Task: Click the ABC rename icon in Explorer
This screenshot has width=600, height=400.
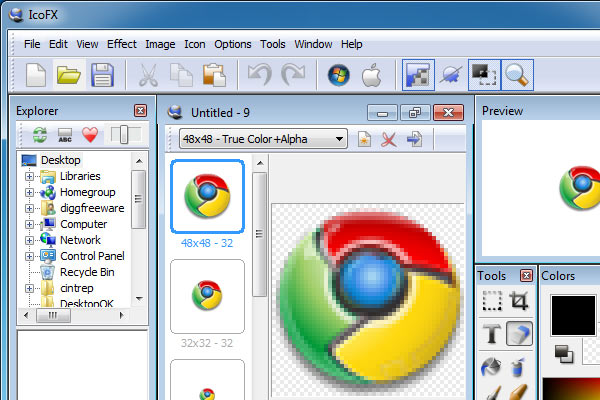Action: point(65,135)
